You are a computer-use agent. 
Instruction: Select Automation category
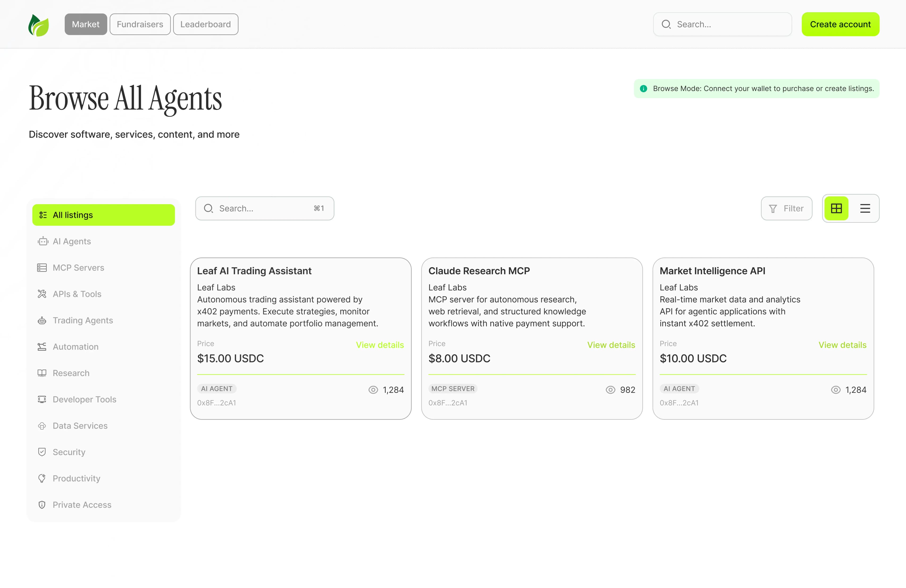pyautogui.click(x=104, y=347)
